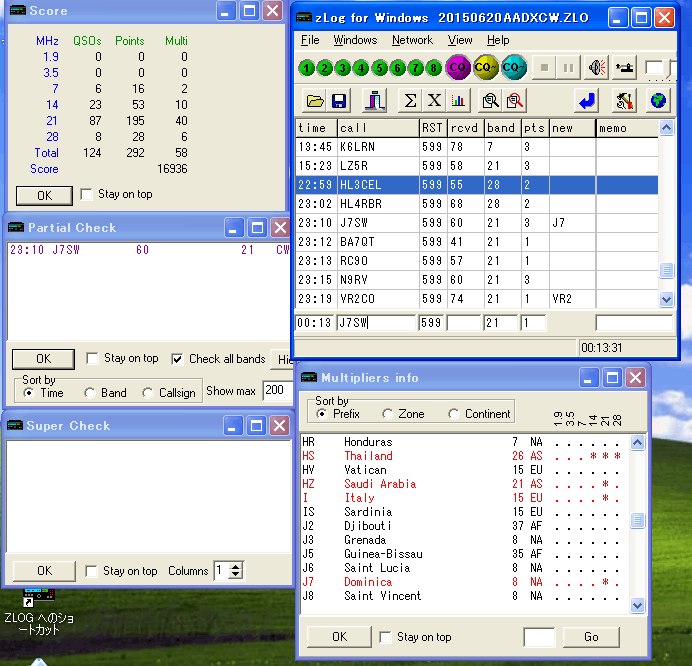Click the super check red magnifier icon

[515, 101]
